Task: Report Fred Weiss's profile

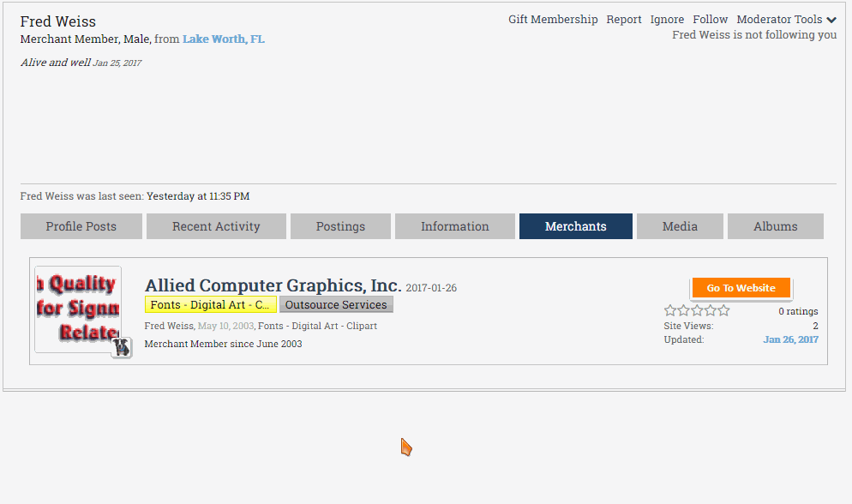Action: (624, 20)
